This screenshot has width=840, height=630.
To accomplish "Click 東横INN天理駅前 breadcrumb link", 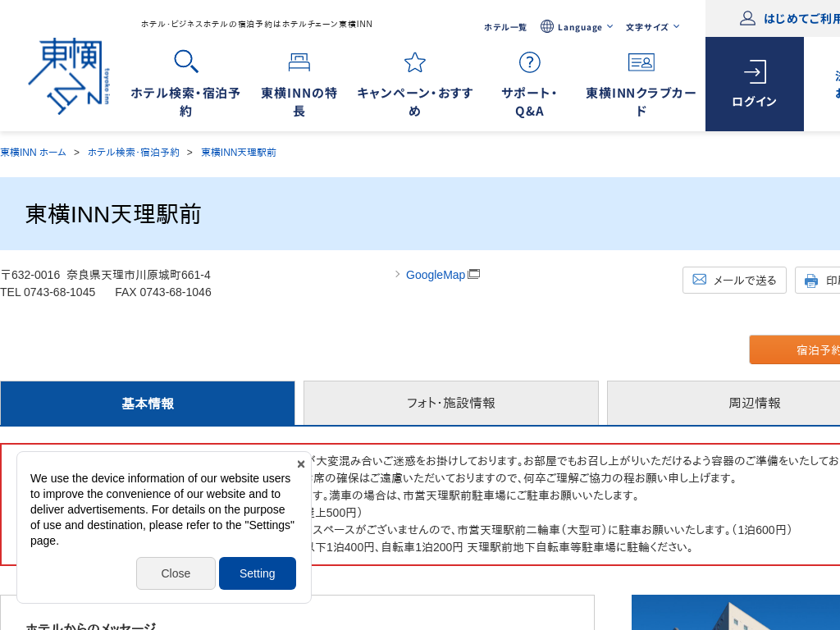I will (239, 152).
